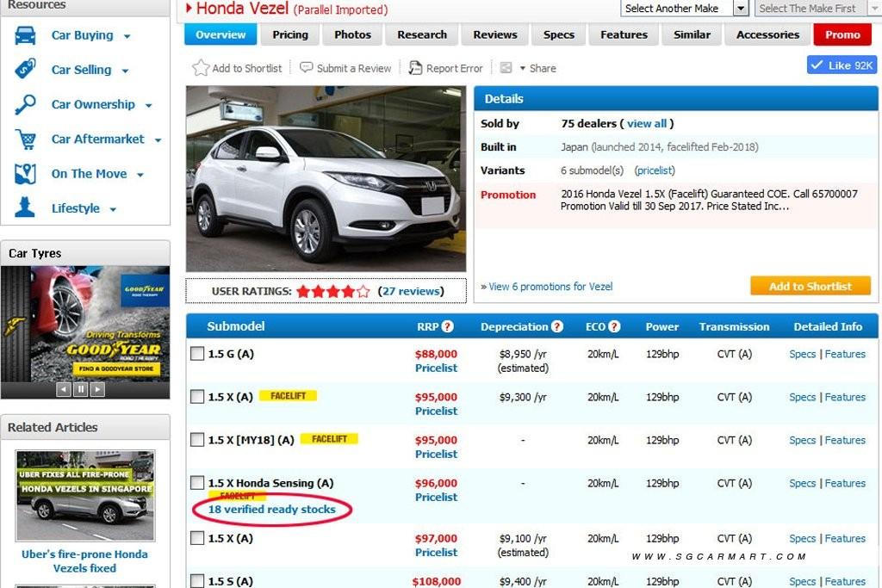Click the price tag icon beside Car Selling

[x=26, y=70]
